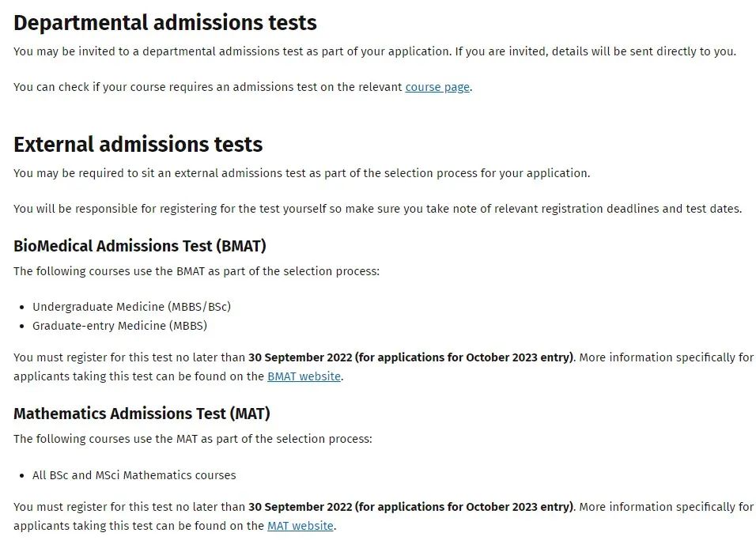The width and height of the screenshot is (756, 548).
Task: Click the paragraph about sitting an external admissions test
Action: click(x=302, y=173)
